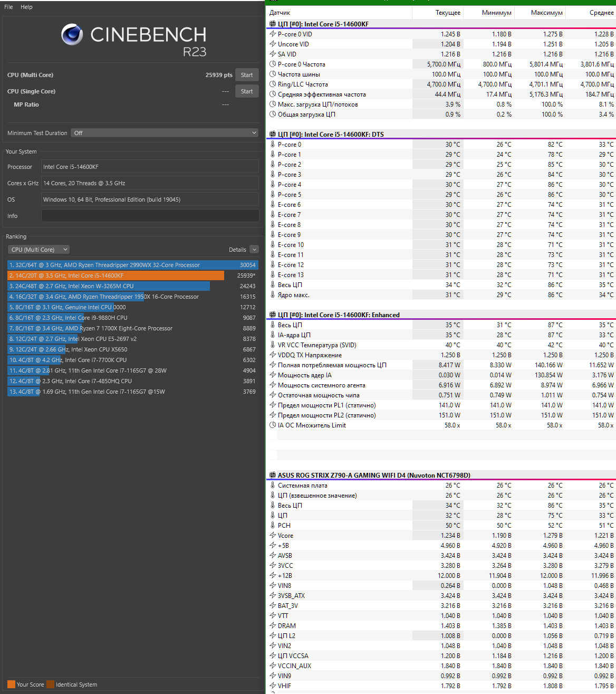Viewport: 616px width, 694px height.
Task: Click brown Identical System legend swatch
Action: point(50,685)
